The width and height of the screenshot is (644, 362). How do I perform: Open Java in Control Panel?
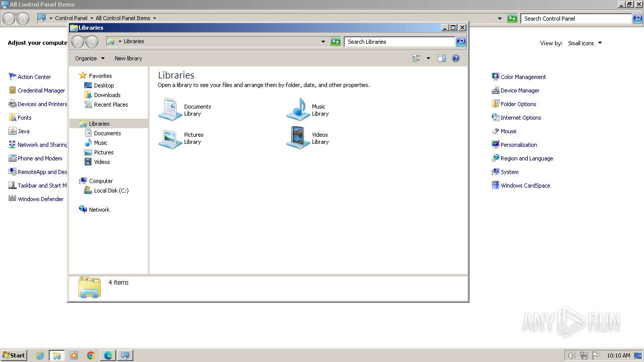(x=24, y=131)
